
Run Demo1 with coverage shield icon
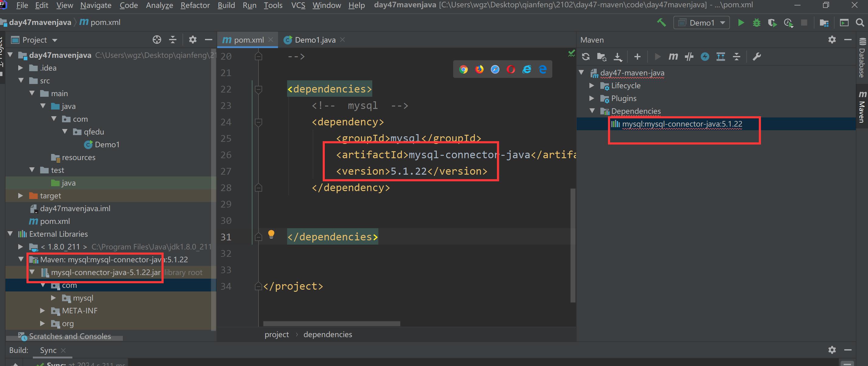click(772, 23)
